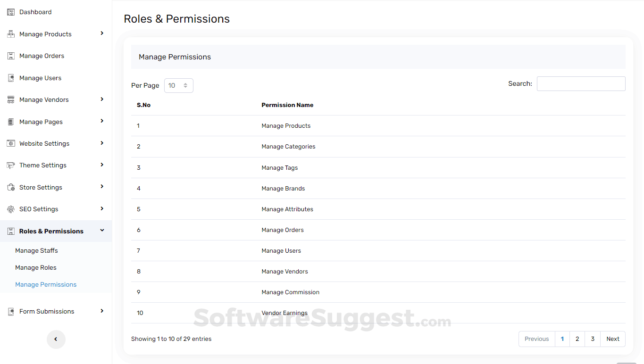Open the Per Page dropdown
This screenshot has width=644, height=364.
(178, 85)
